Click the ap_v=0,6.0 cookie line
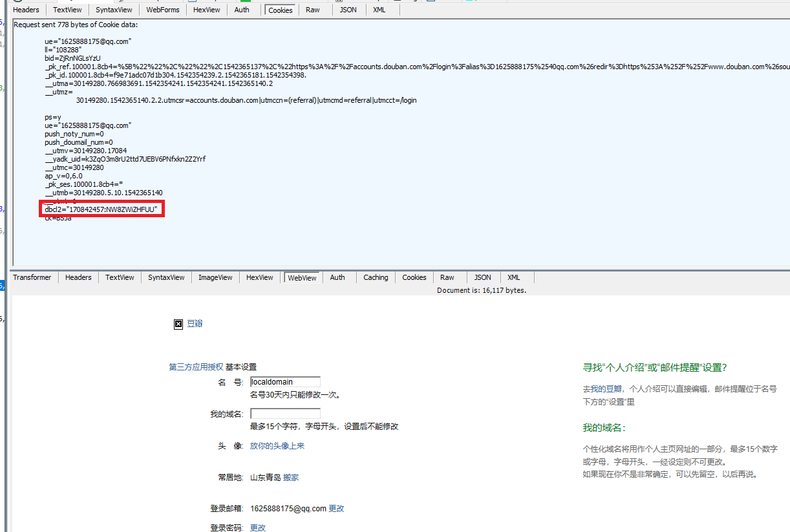 pyautogui.click(x=63, y=176)
